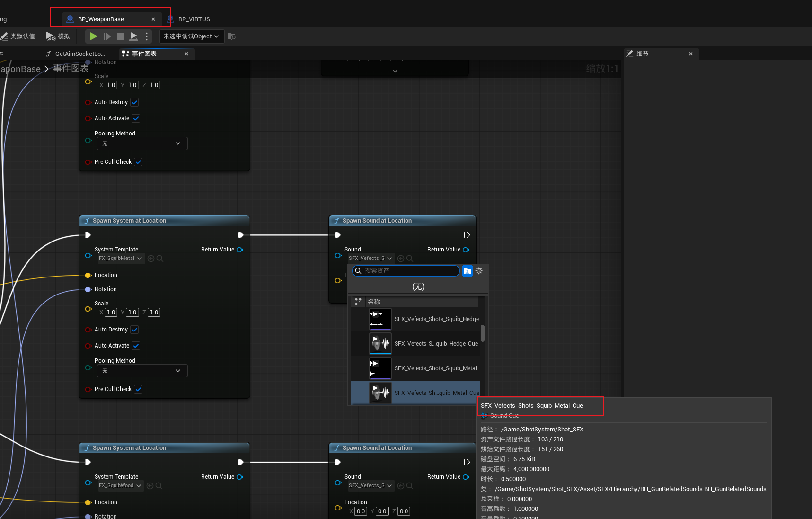Click the 搜索资产 asset search field
The width and height of the screenshot is (812, 519).
pos(406,271)
